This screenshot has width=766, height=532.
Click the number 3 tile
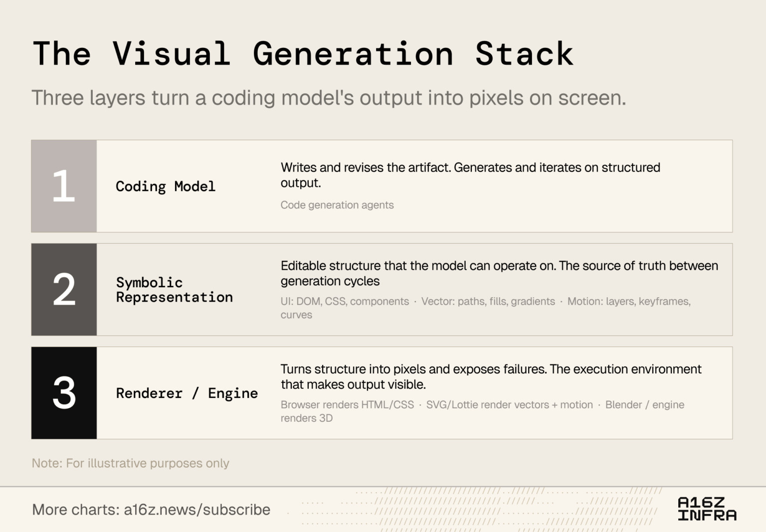(x=64, y=393)
